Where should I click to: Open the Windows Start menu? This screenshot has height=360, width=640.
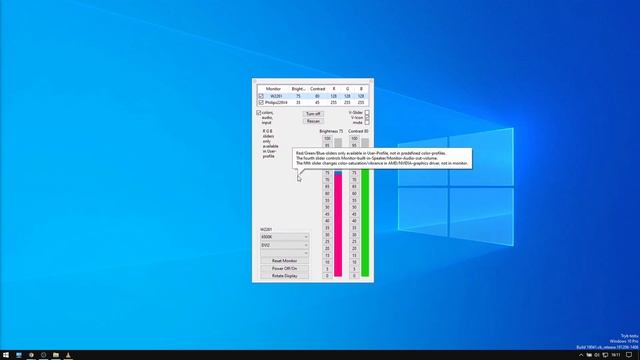click(x=6, y=355)
